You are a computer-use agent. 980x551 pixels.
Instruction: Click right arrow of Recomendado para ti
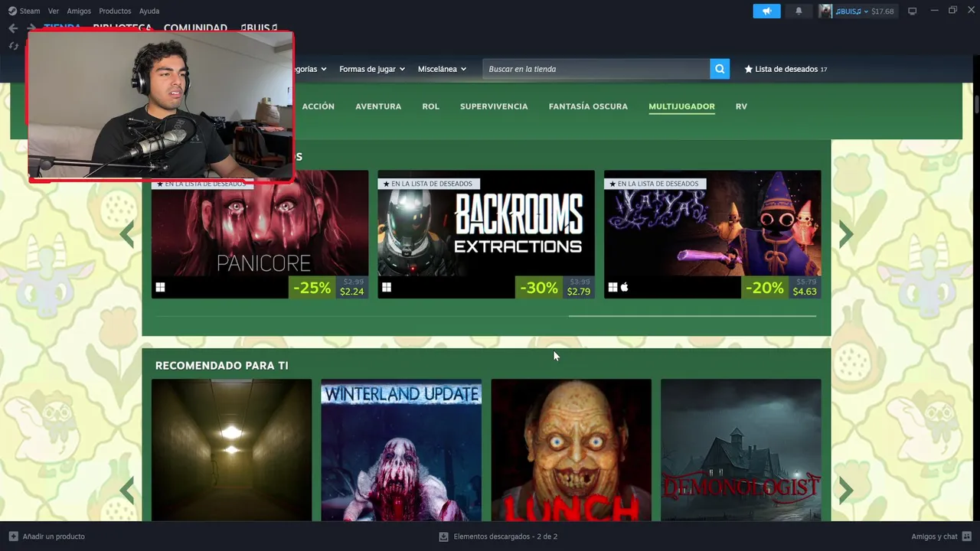(845, 491)
